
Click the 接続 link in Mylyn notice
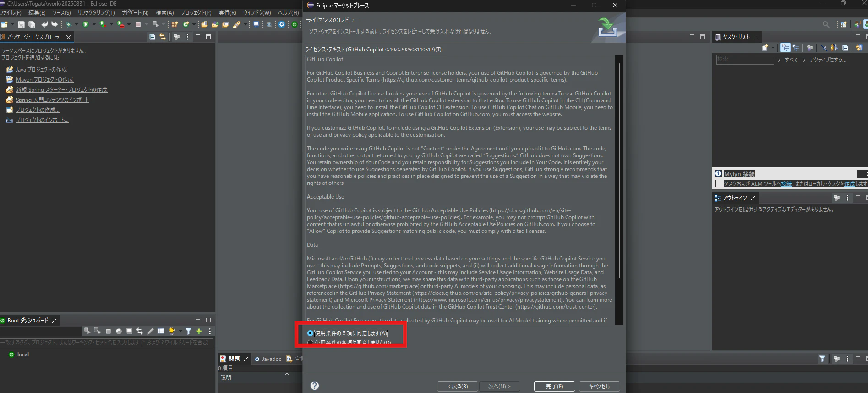click(x=786, y=184)
